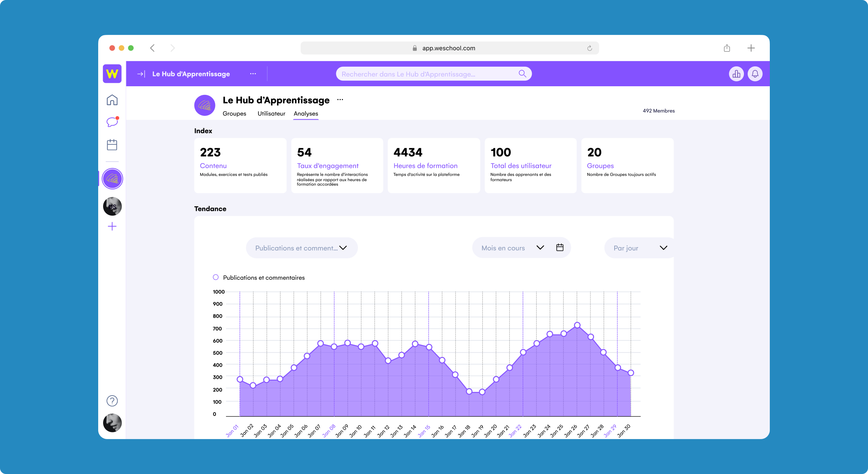Click the Jan 30 data point on chart

(631, 373)
